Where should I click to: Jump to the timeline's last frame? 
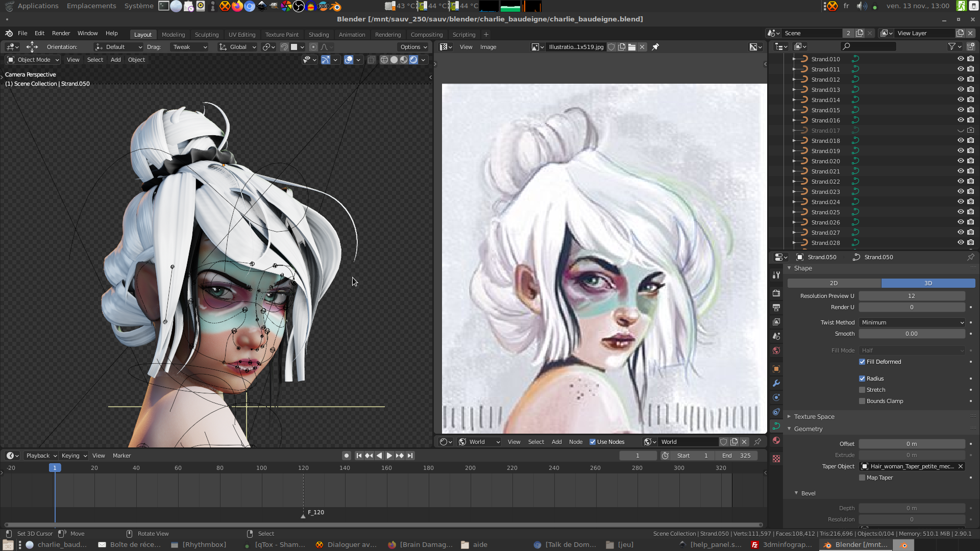click(x=410, y=456)
